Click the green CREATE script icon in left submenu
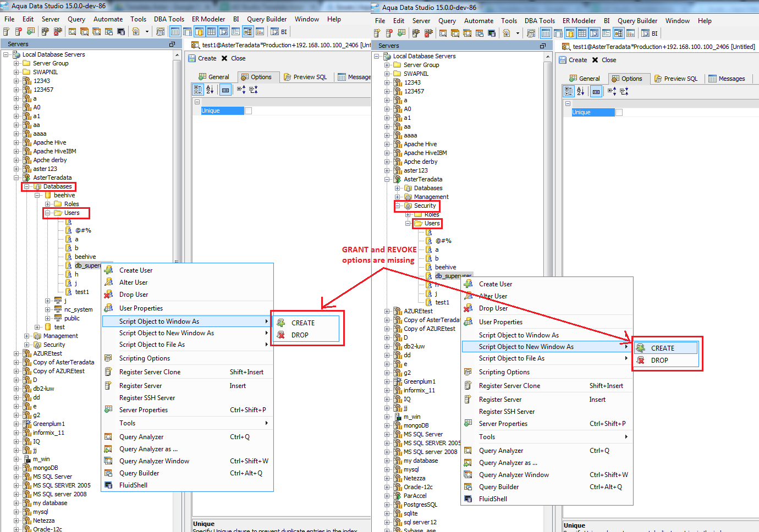Screen dimensions: 759x532 (x=281, y=323)
